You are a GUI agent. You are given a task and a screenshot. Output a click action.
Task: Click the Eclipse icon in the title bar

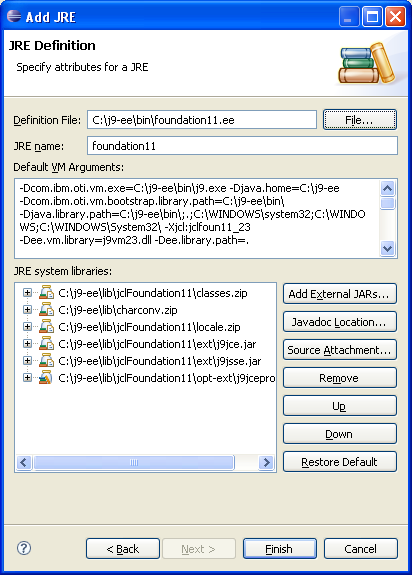14,16
